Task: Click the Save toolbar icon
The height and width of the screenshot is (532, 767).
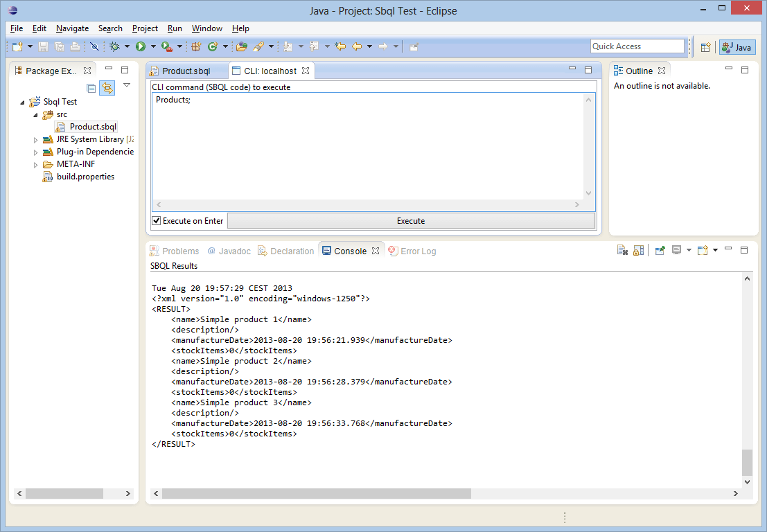Action: coord(44,46)
